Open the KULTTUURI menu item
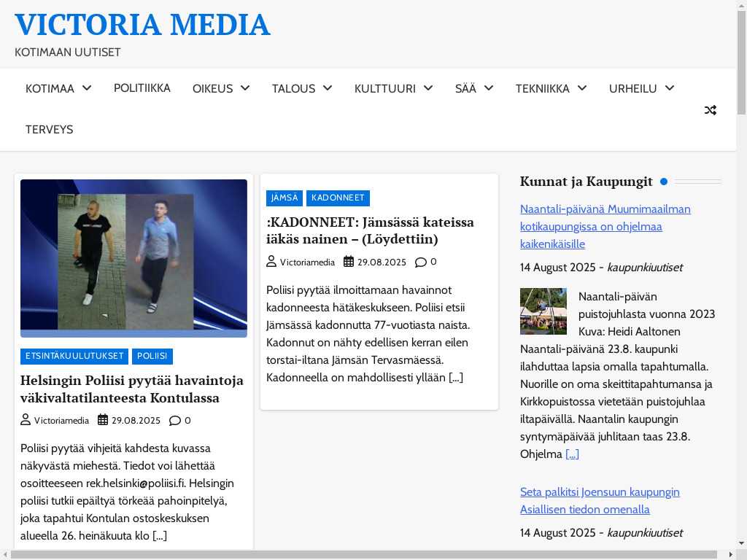This screenshot has height=560, width=747. (x=385, y=88)
